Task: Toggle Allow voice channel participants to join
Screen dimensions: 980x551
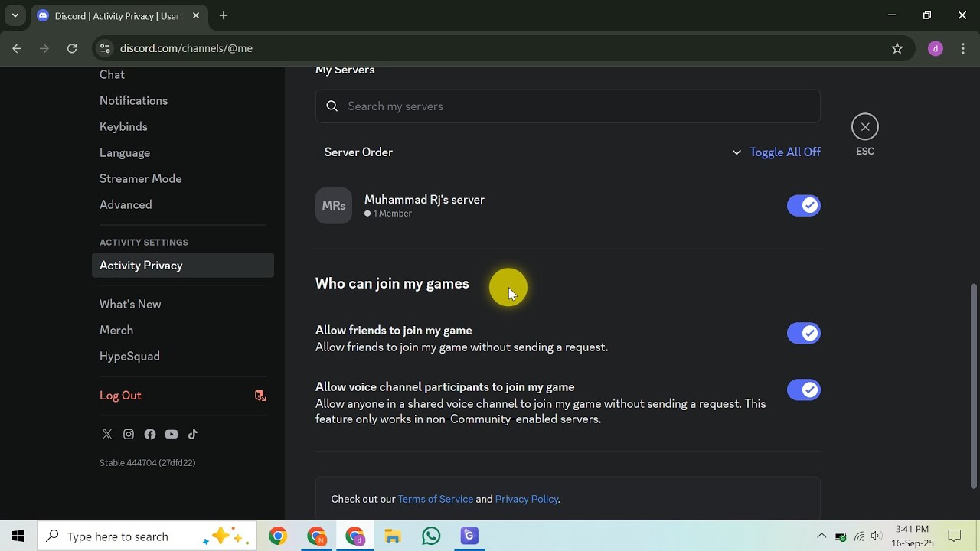Action: coord(804,390)
